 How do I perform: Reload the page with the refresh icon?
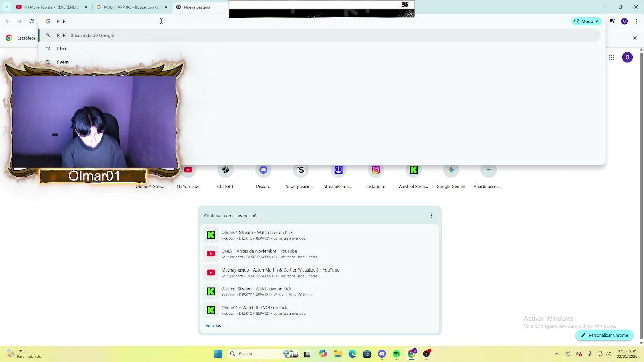coord(32,21)
